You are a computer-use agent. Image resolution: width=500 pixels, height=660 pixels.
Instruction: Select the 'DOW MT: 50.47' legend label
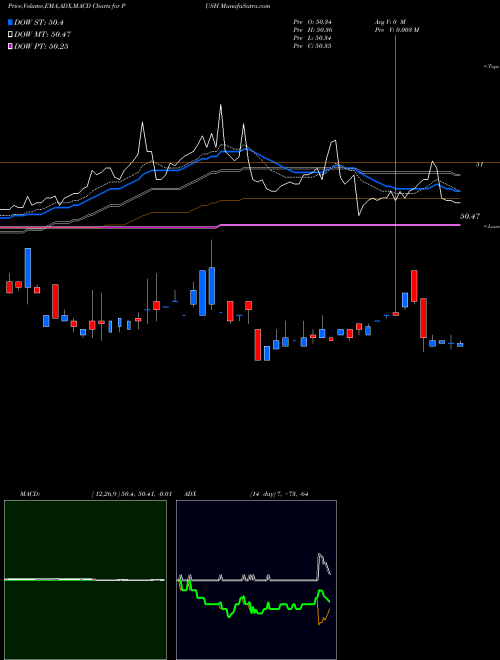click(x=42, y=35)
